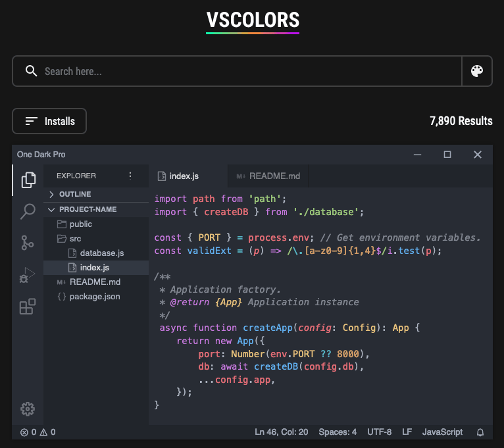Click the 'UTF-8' encoding status entry

tap(379, 432)
